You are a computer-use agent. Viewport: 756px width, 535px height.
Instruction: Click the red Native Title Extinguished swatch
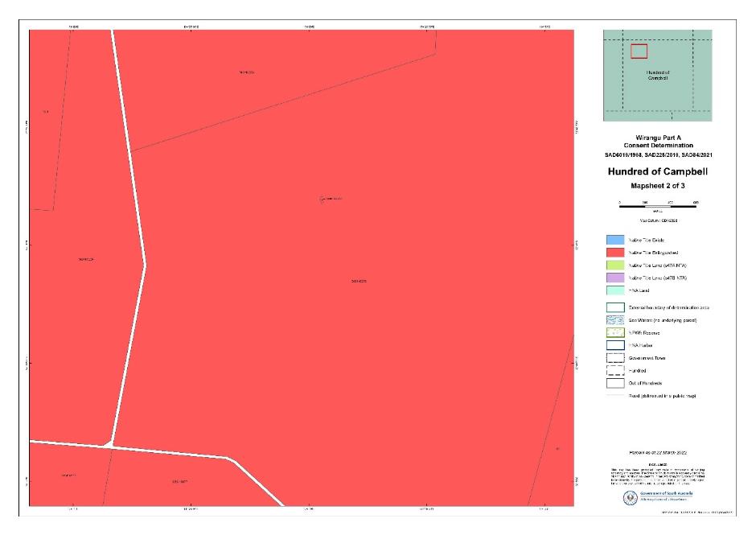615,253
